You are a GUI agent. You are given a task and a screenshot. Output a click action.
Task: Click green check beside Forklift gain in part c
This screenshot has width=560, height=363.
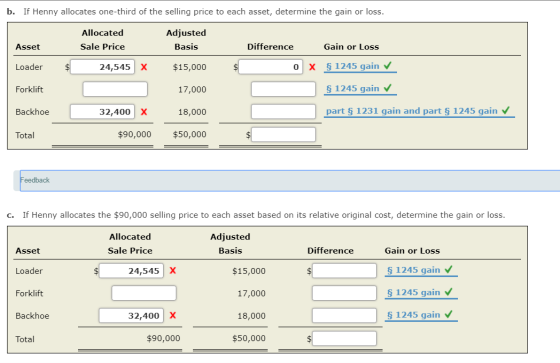(449, 292)
